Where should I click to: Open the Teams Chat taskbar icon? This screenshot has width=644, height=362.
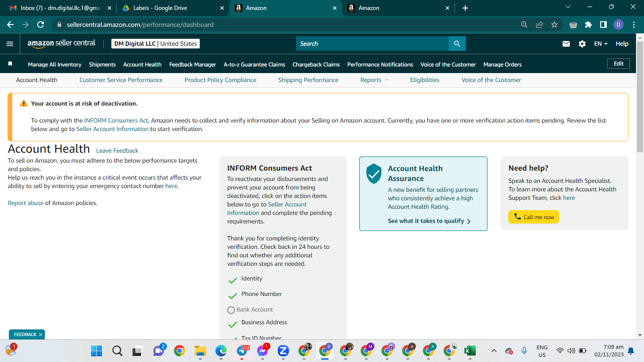point(158,351)
